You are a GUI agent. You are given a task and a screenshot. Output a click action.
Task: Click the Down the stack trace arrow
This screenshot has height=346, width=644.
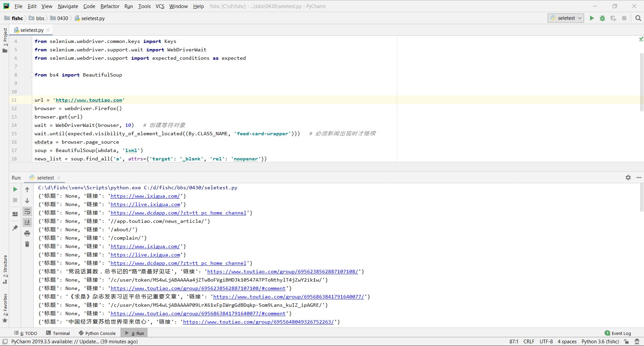27,201
